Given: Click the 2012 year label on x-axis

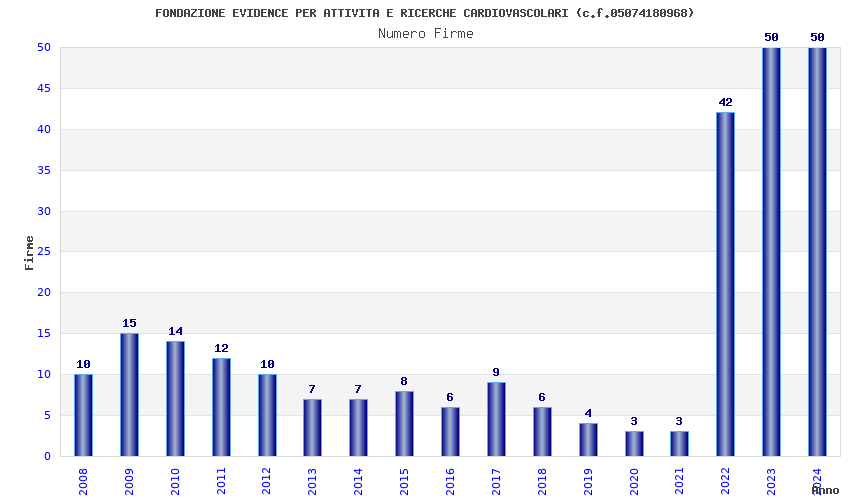Looking at the screenshot, I should click(267, 482).
